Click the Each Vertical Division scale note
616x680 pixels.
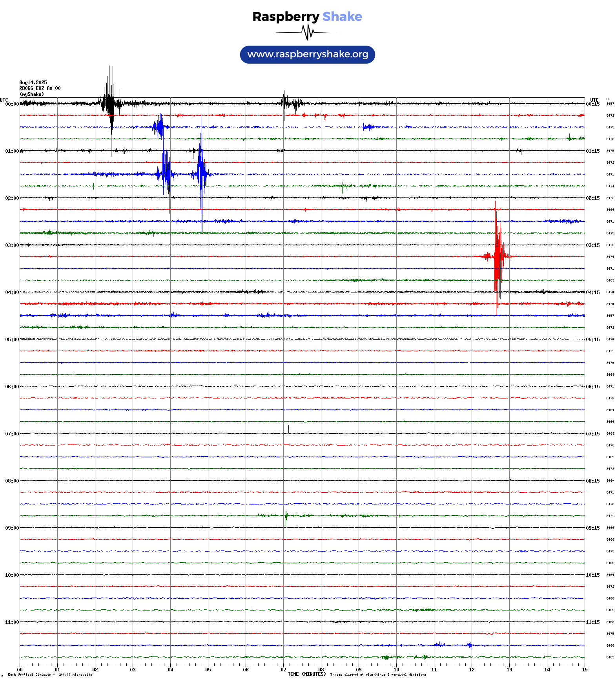click(x=50, y=675)
